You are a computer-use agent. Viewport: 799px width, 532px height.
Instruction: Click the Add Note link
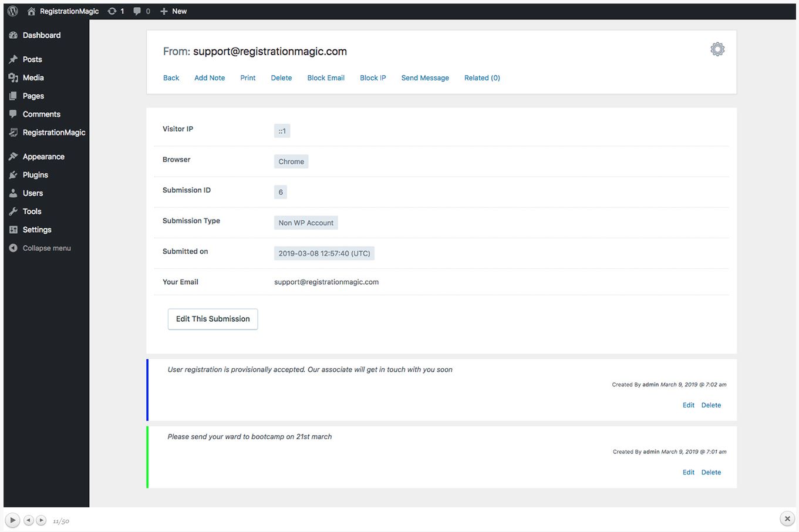210,78
